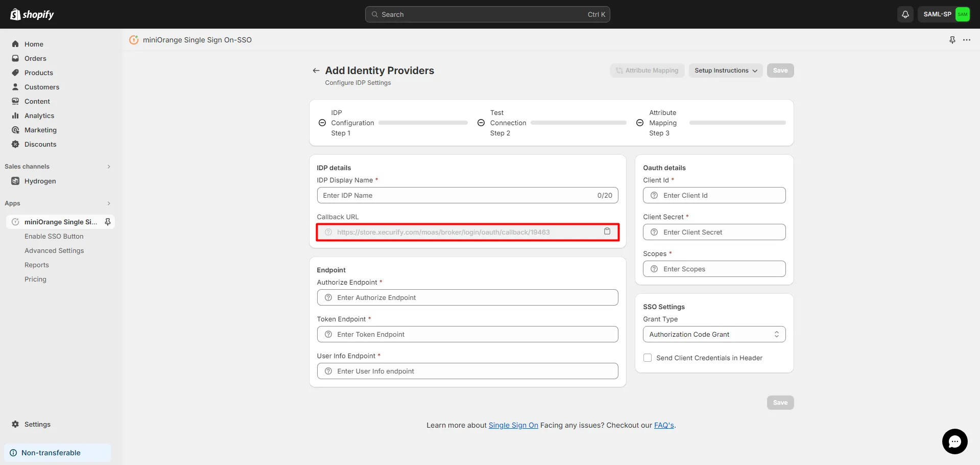Click help icon in Client Id field

pos(654,195)
